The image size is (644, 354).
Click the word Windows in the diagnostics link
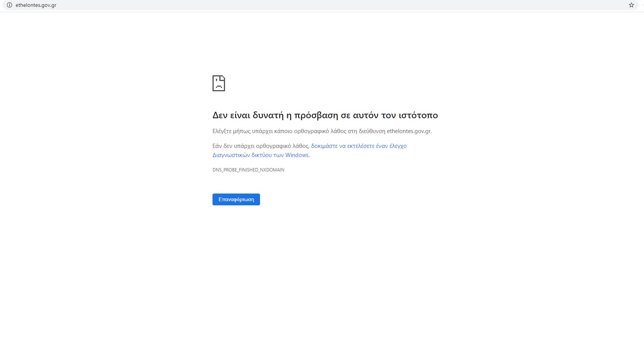point(297,155)
